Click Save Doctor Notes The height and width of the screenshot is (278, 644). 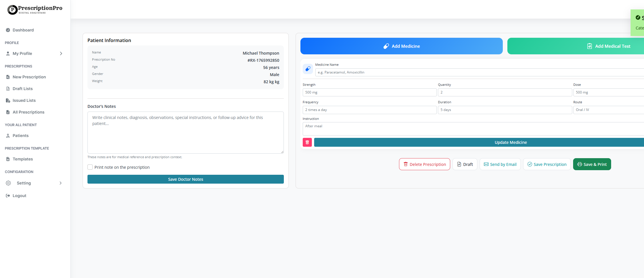[186, 179]
